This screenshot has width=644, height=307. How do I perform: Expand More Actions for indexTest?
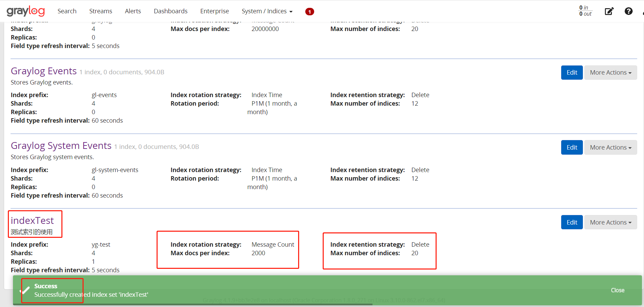coord(611,222)
